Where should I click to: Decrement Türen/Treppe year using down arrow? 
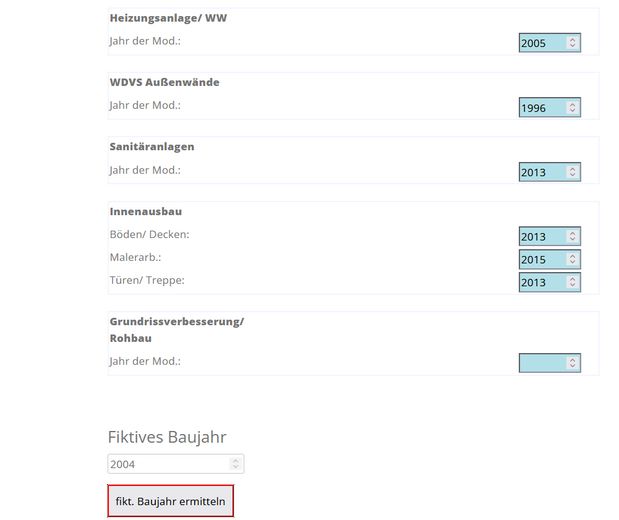(x=572, y=285)
